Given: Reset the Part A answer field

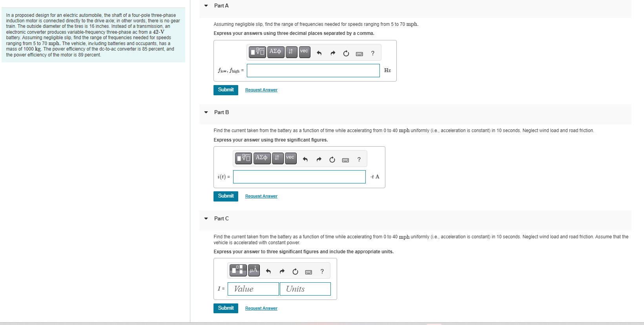Looking at the screenshot, I should tap(346, 53).
